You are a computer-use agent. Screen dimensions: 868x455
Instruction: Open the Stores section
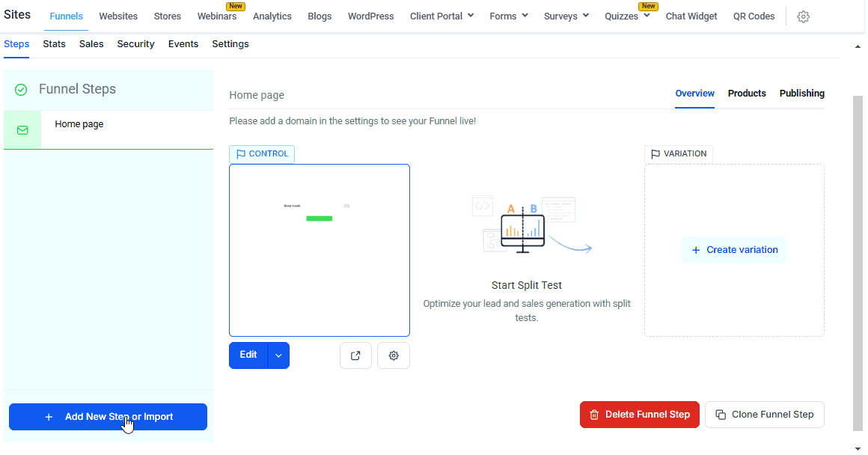point(167,16)
